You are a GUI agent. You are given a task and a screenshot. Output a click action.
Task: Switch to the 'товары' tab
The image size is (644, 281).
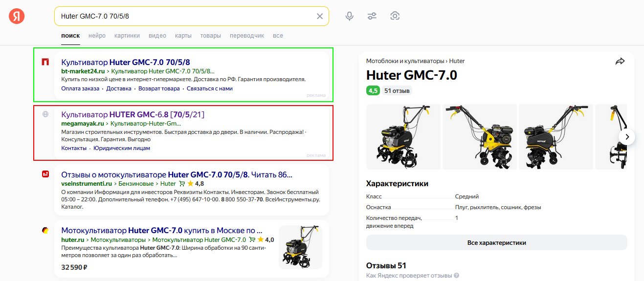(x=211, y=36)
